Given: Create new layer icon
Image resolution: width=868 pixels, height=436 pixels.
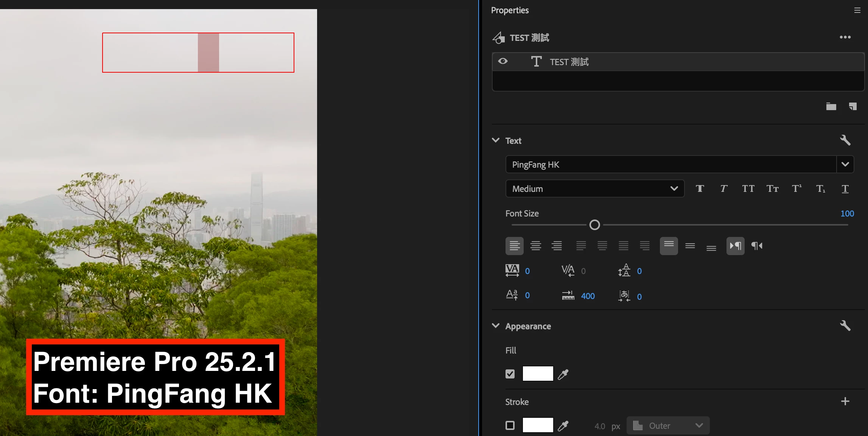Looking at the screenshot, I should pyautogui.click(x=852, y=106).
